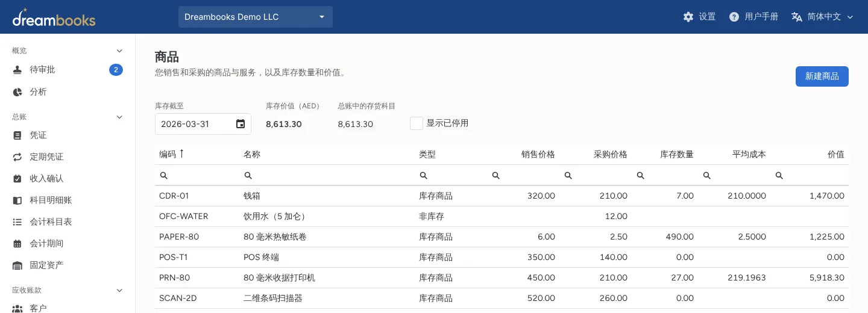
Task: Click the pending approval badge showing 2
Action: [x=116, y=70]
